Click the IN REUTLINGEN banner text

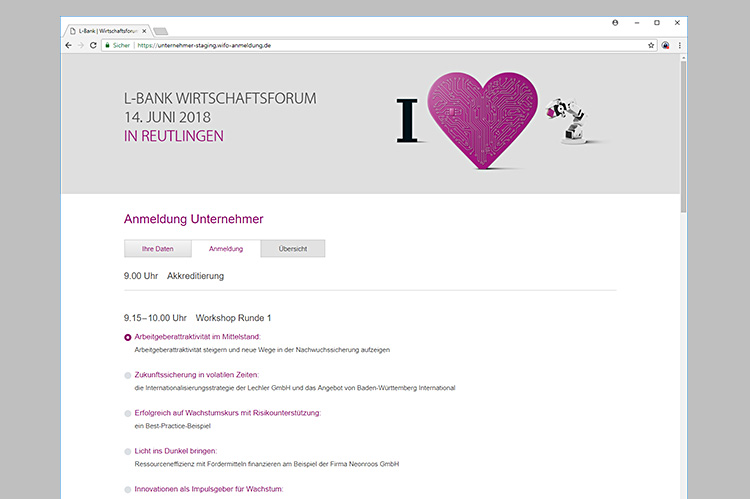174,136
